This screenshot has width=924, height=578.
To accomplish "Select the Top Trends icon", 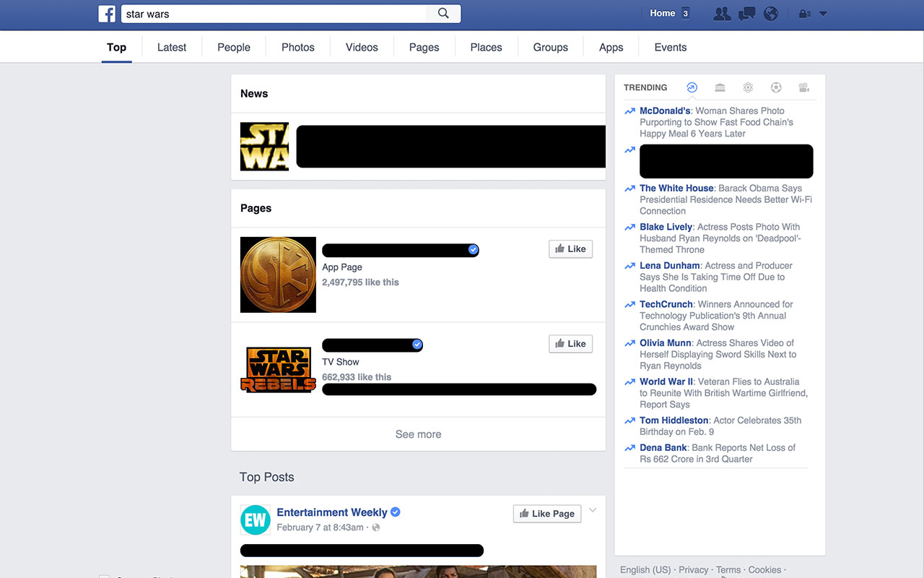I will 692,87.
